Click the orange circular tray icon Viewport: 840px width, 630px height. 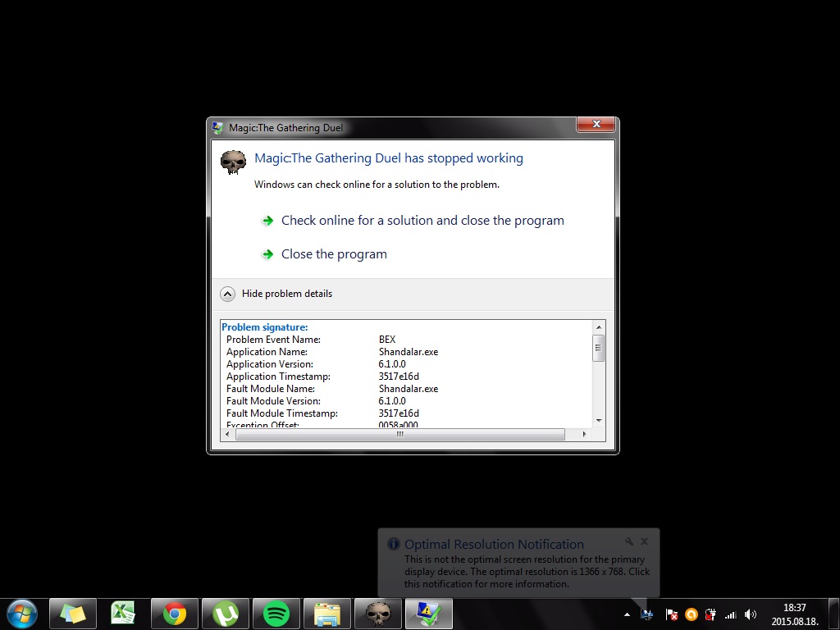pos(691,614)
